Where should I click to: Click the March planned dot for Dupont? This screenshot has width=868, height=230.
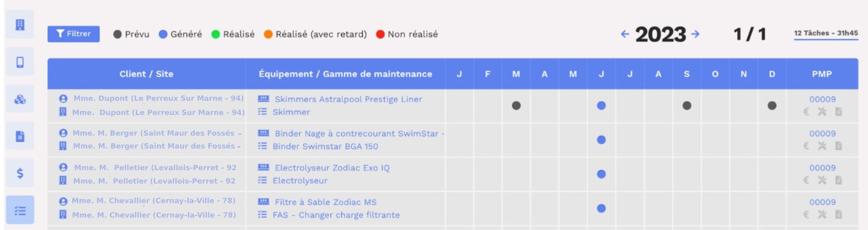[x=516, y=105]
